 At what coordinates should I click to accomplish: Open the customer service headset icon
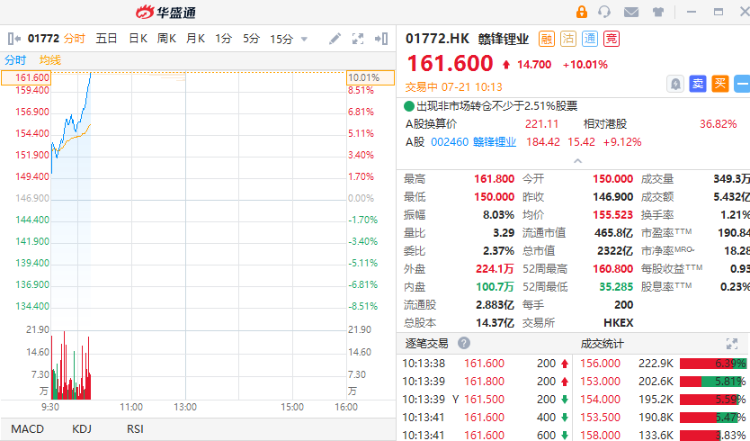(604, 12)
